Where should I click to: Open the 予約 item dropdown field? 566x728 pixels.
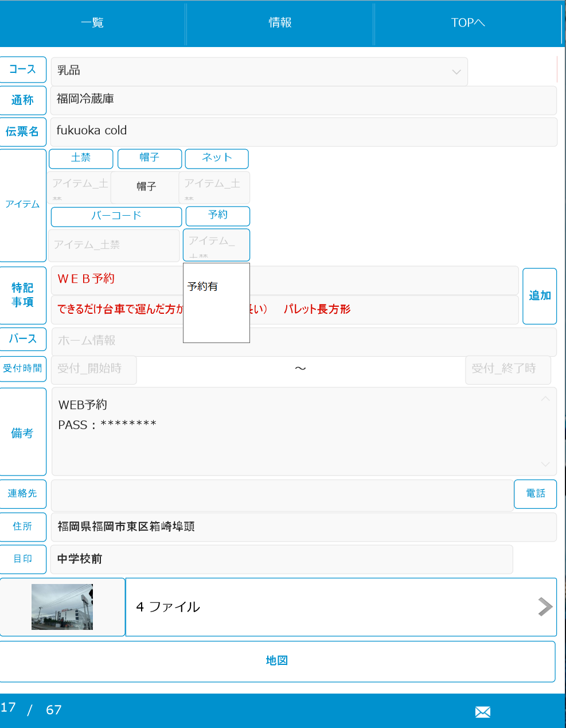coord(216,245)
